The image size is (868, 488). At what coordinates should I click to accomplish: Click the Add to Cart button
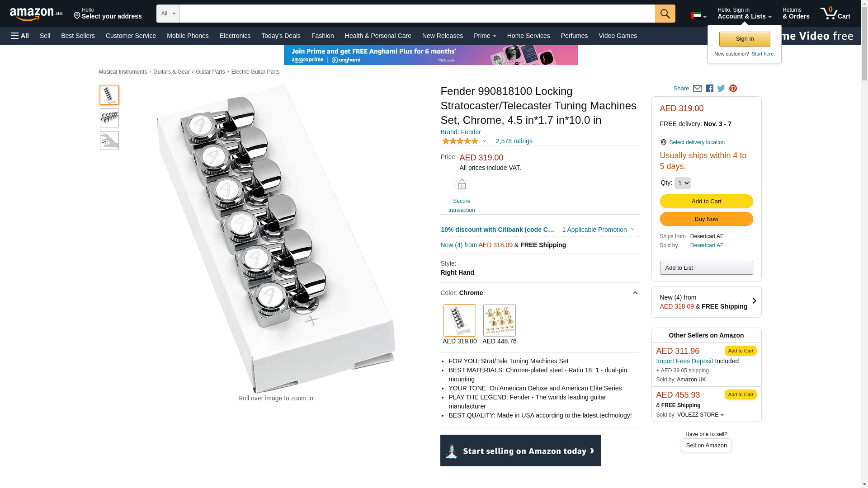click(x=706, y=202)
